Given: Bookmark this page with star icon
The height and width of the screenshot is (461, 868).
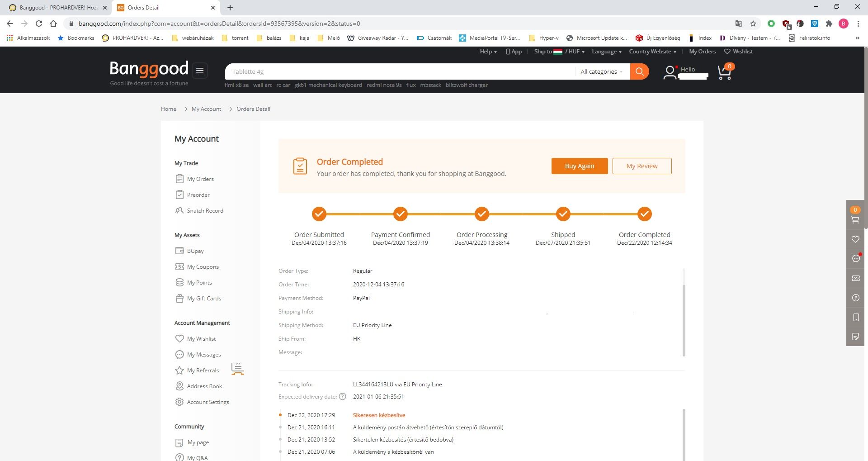Looking at the screenshot, I should click(753, 24).
